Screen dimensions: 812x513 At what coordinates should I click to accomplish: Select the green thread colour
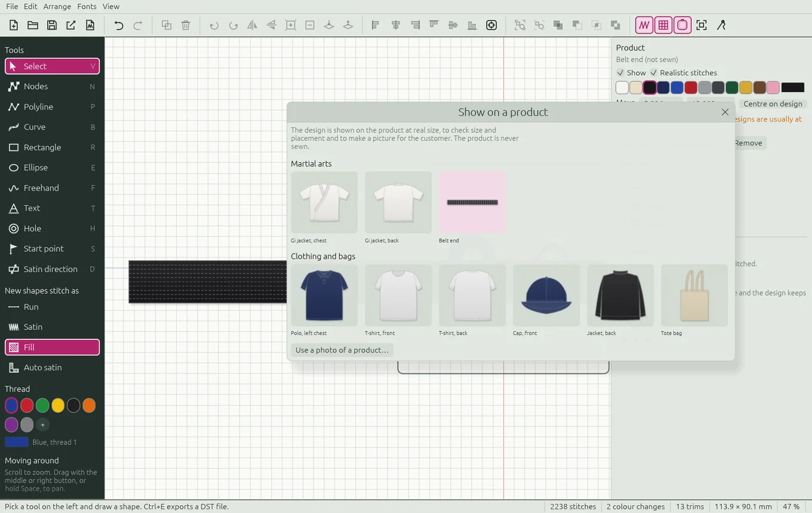pos(42,406)
